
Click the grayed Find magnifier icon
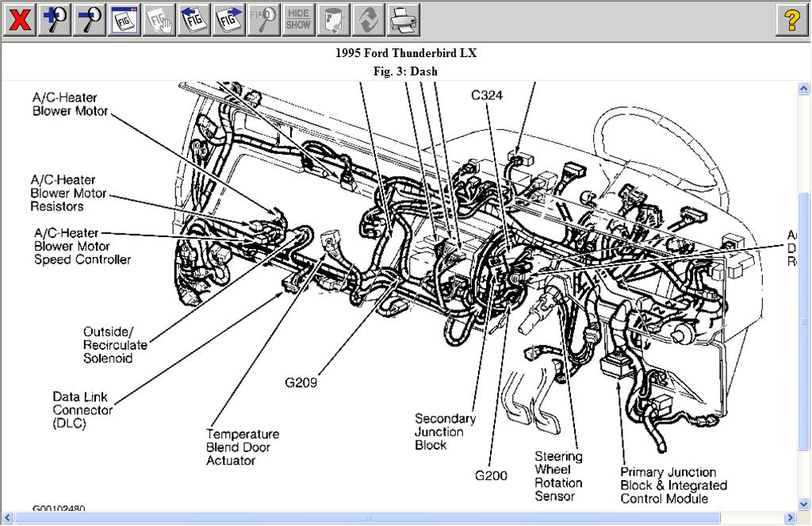coord(263,20)
